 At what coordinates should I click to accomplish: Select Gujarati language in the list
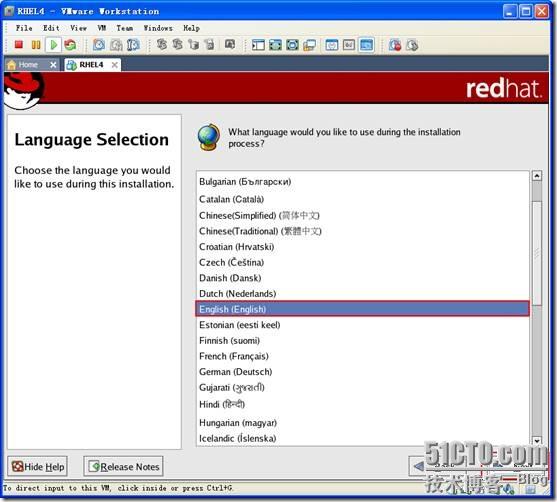pos(362,387)
